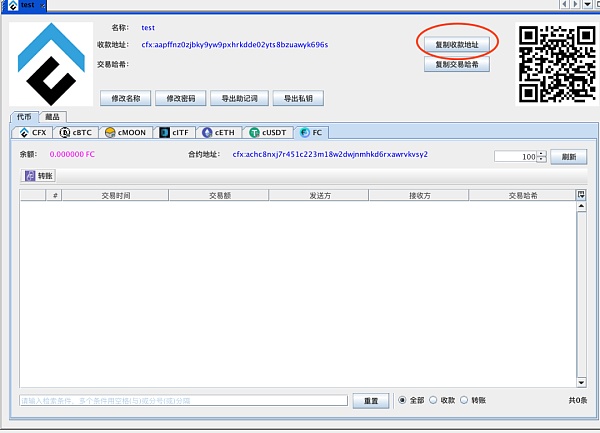600x433 pixels.
Task: Open the table column selector menu
Action: tap(580, 195)
